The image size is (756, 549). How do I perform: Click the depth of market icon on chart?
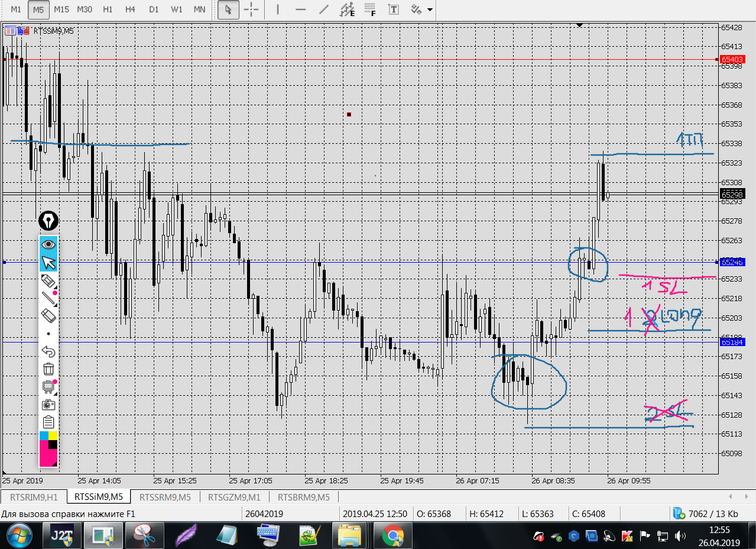click(x=22, y=31)
